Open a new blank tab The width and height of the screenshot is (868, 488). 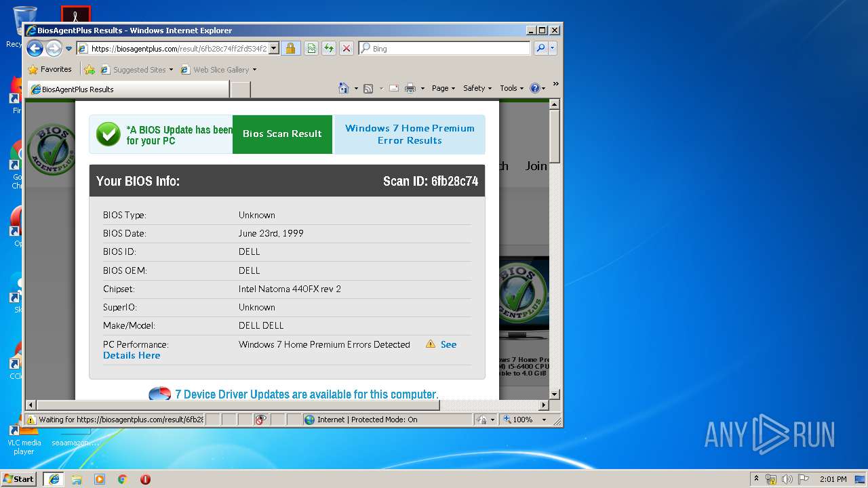point(241,89)
